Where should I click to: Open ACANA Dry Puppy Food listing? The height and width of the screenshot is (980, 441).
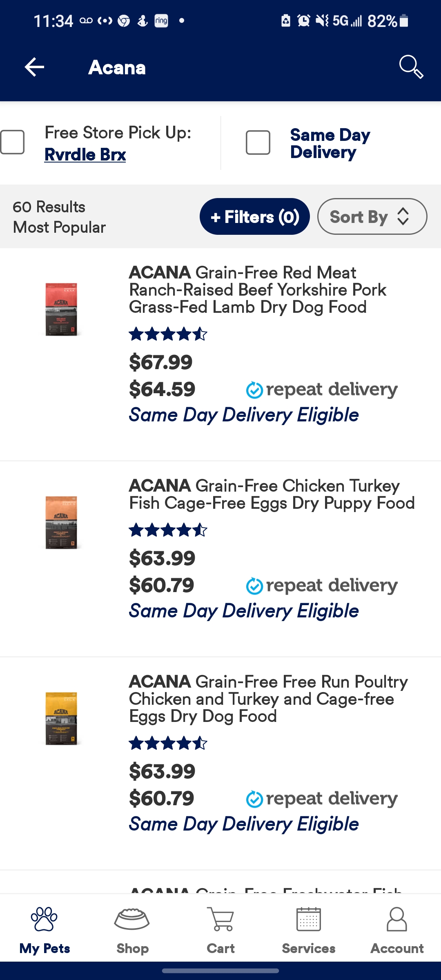coord(272,494)
